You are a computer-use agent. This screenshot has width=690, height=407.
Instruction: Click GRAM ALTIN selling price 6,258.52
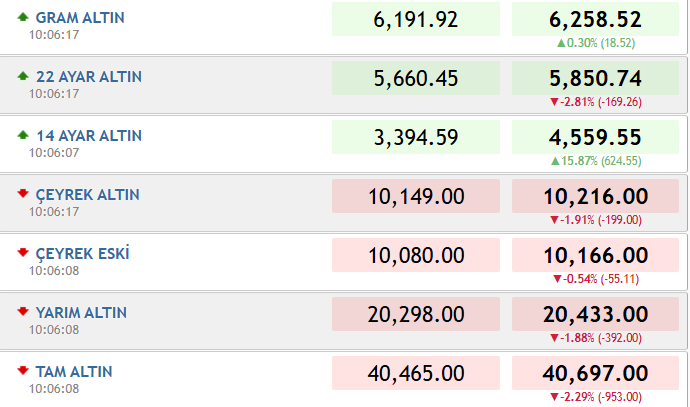click(x=595, y=19)
